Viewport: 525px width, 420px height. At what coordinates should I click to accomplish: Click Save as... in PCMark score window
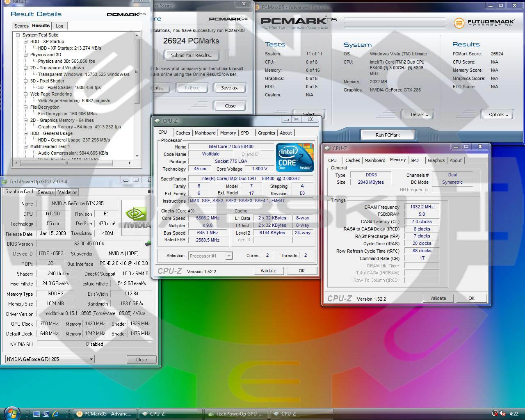231,88
